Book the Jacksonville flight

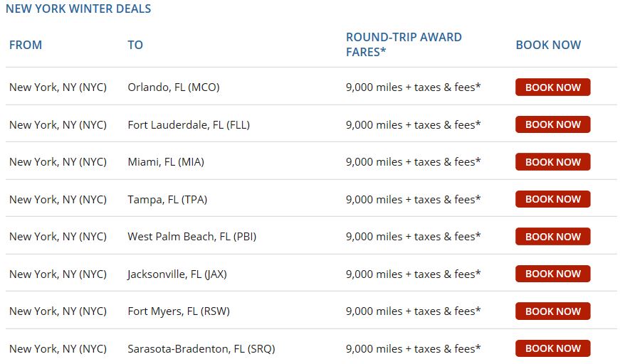pyautogui.click(x=552, y=274)
